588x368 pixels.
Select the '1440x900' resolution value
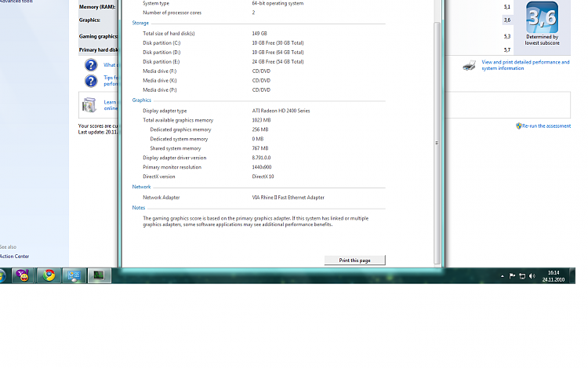(262, 167)
